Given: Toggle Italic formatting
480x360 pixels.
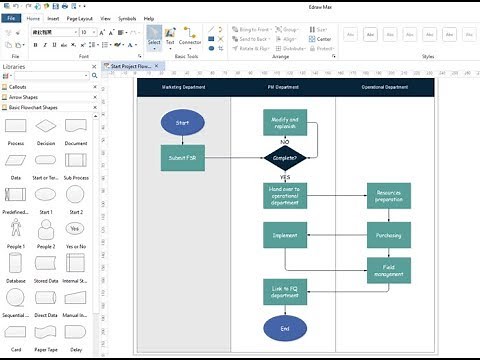Looking at the screenshot, I should click(x=45, y=45).
